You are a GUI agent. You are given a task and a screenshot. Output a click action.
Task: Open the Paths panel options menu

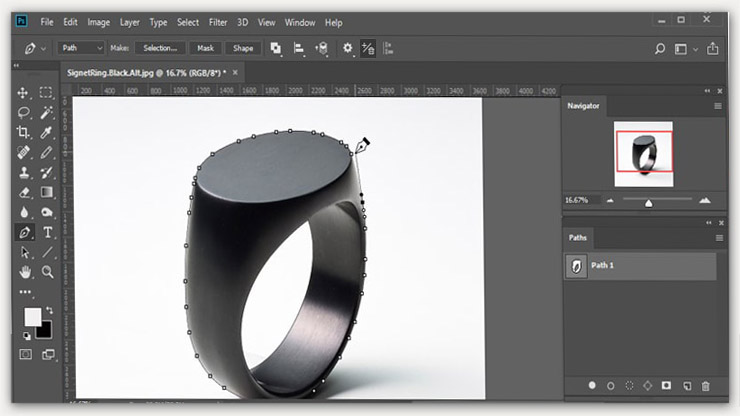(x=717, y=238)
